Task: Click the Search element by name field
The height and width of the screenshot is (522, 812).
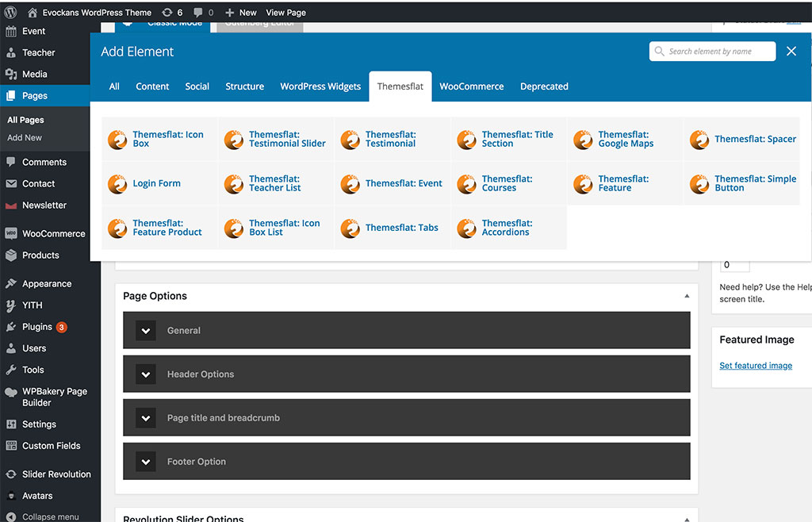Action: [x=713, y=52]
